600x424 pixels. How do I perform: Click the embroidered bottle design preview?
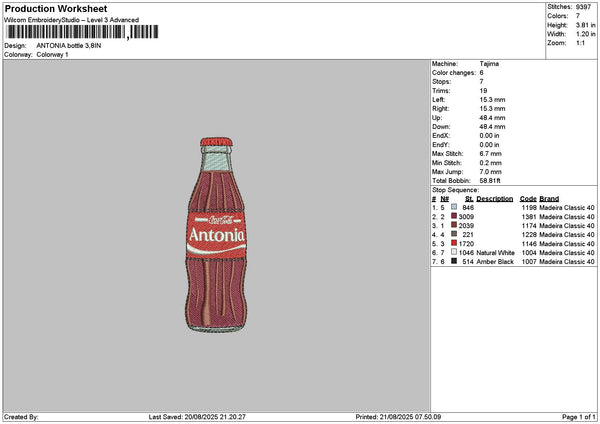coord(216,235)
